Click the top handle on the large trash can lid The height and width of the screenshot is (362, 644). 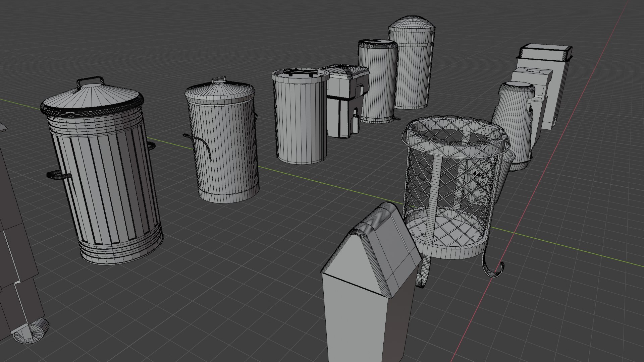90,80
